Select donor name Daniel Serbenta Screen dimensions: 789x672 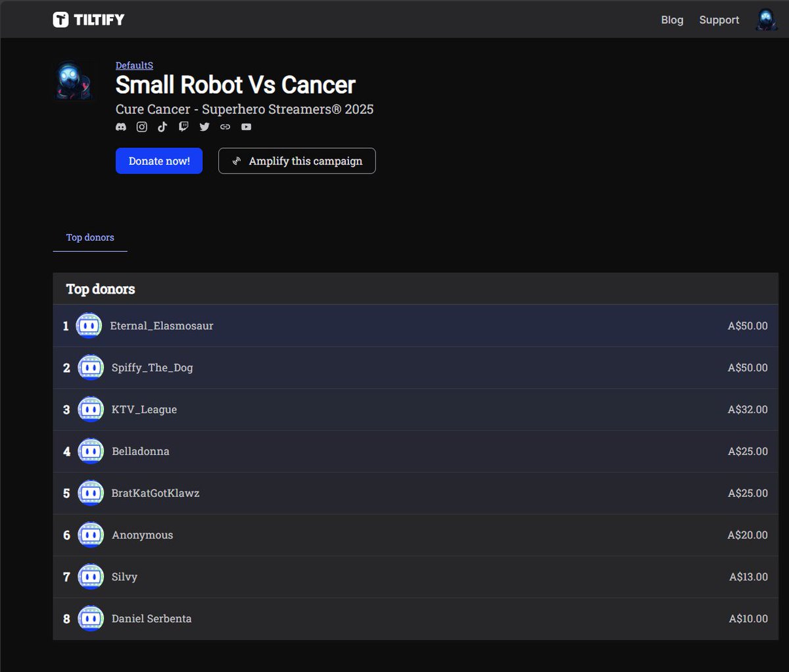point(152,619)
